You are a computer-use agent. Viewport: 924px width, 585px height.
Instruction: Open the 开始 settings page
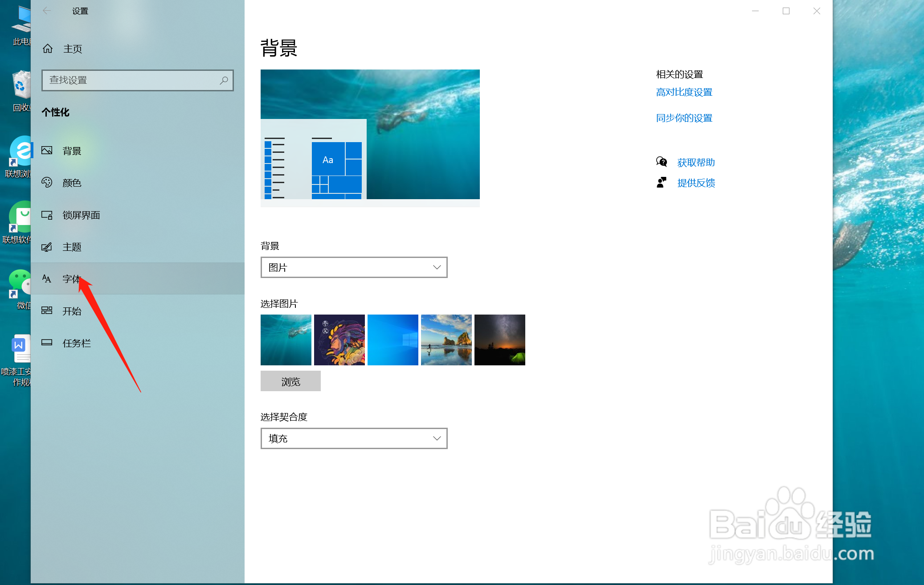click(72, 311)
